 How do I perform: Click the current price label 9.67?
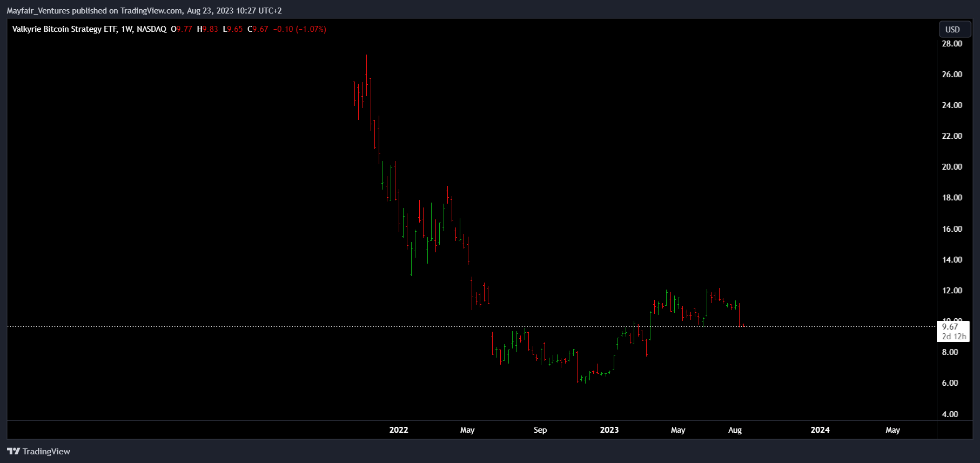coord(950,326)
